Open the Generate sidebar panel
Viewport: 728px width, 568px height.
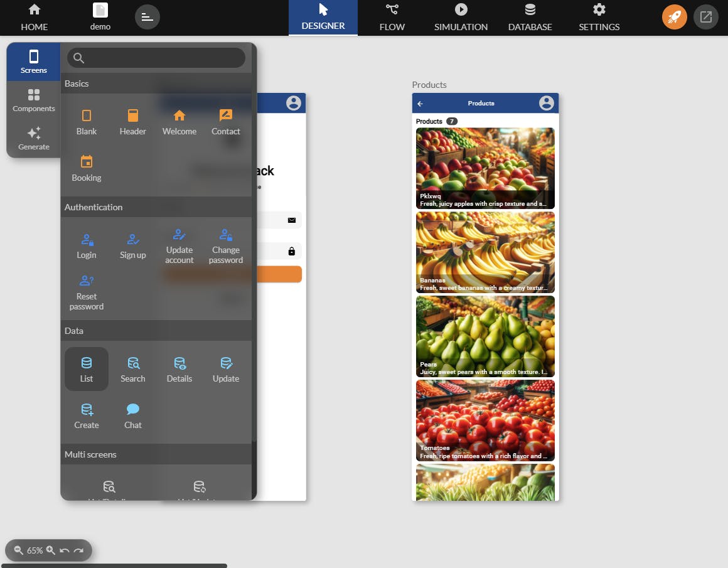[33, 139]
